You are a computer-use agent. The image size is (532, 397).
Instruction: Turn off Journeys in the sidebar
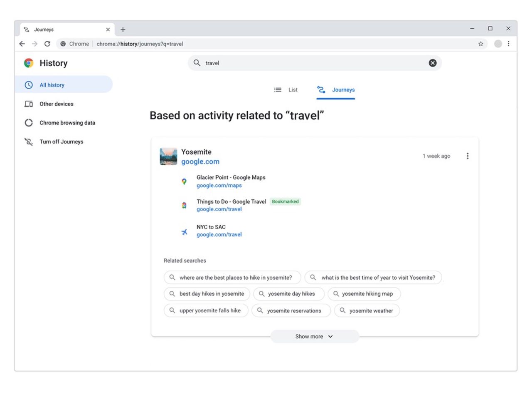pos(61,141)
